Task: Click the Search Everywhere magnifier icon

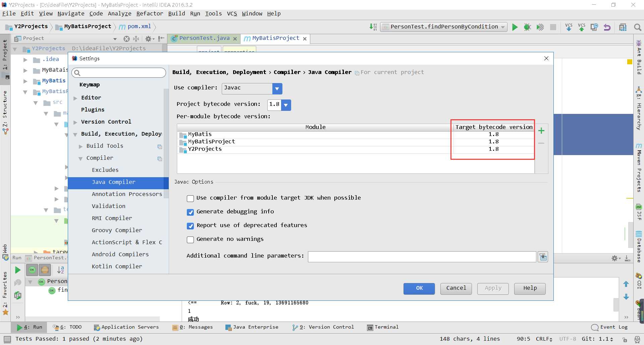Action: click(638, 27)
